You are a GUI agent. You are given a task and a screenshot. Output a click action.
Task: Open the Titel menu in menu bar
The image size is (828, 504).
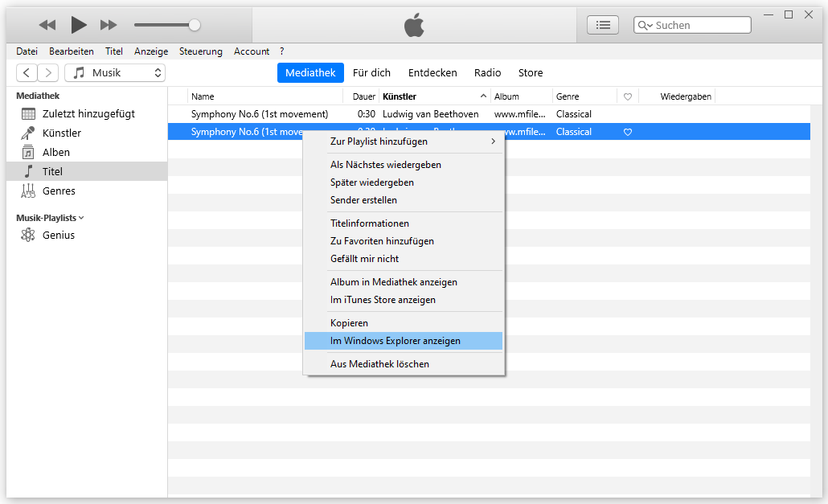(x=114, y=51)
